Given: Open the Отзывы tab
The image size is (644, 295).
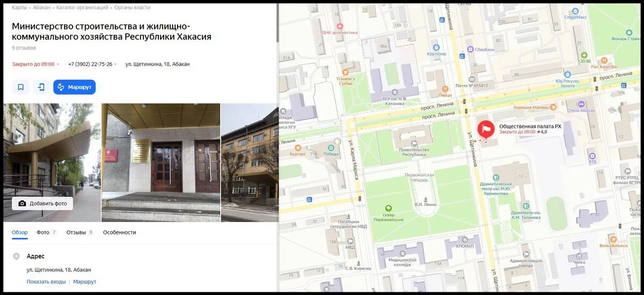Looking at the screenshot, I should pos(80,232).
